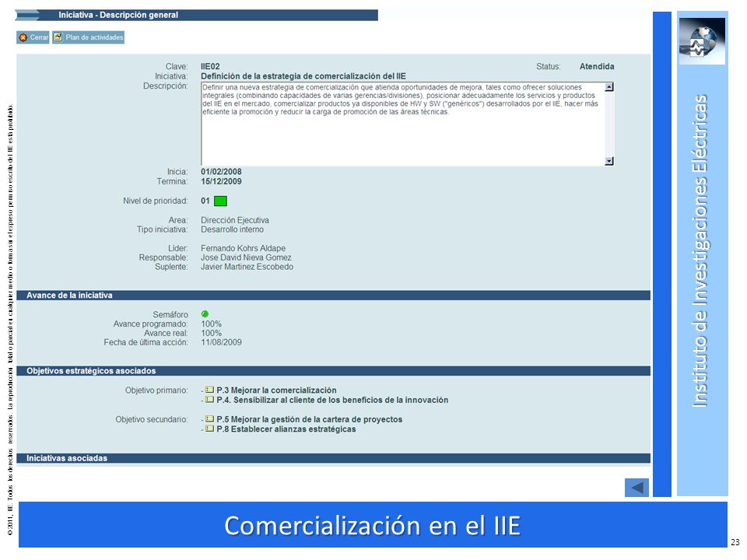Click the Objetivos estratégicos asociados header
747x560 pixels.
pos(334,371)
